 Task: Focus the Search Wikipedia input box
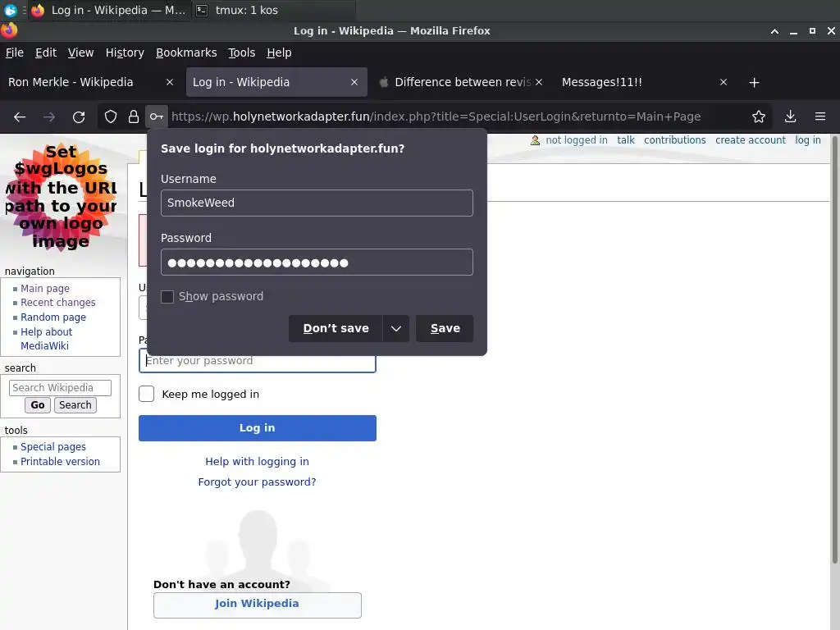(x=60, y=388)
